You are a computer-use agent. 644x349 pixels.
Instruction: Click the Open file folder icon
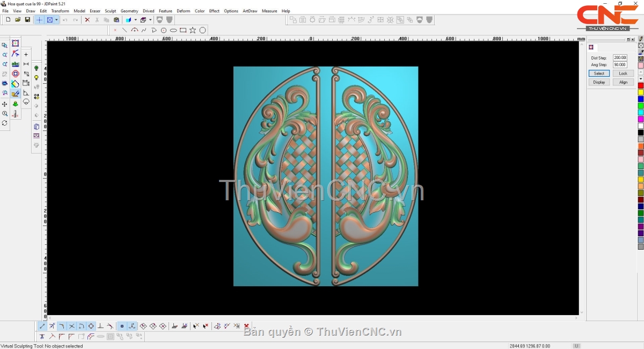pyautogui.click(x=18, y=20)
